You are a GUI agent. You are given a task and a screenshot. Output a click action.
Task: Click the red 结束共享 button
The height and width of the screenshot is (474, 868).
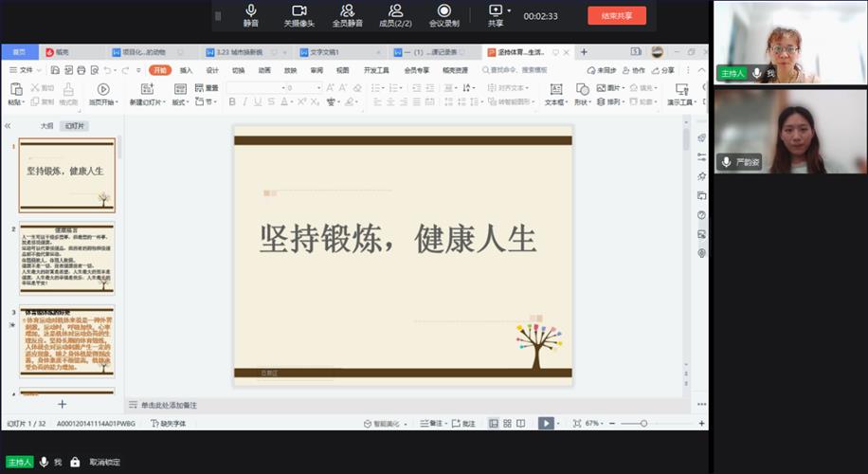[x=617, y=15]
